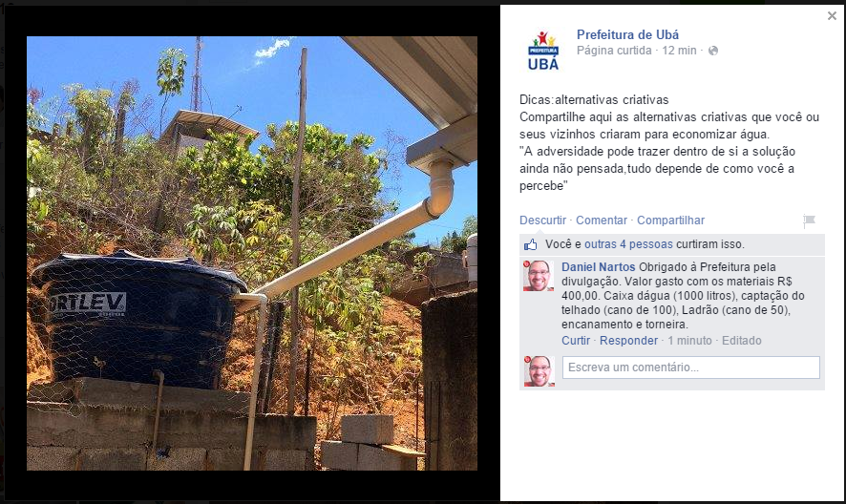Image resolution: width=846 pixels, height=504 pixels.
Task: Close the photo viewer with the X icon
Action: (832, 16)
